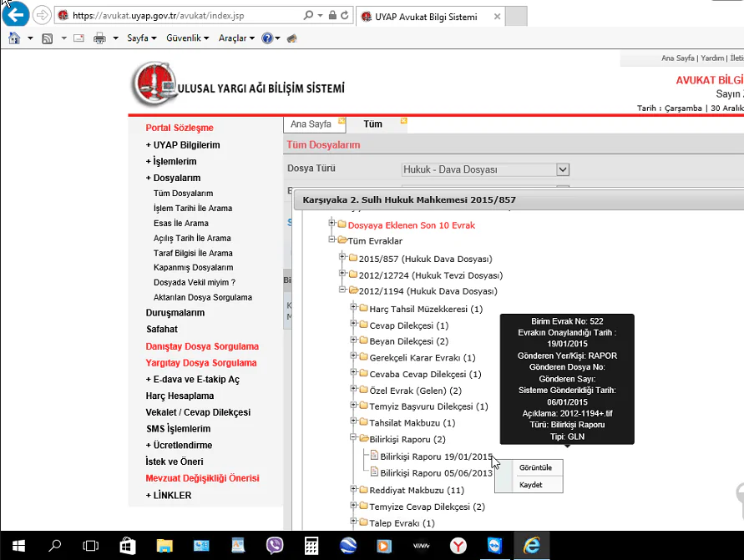Open the Portal Sözleşme link
This screenshot has height=560, width=744.
[180, 128]
